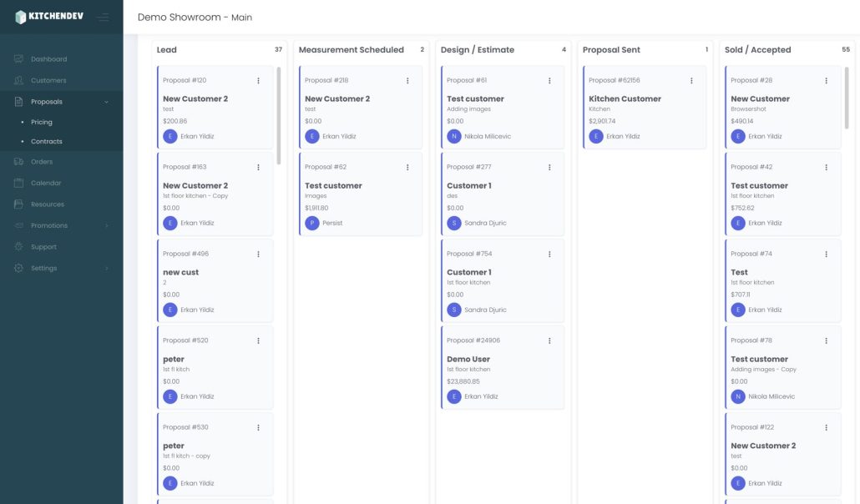Collapse the sidebar with the hamburger icon
860x504 pixels.
[103, 18]
